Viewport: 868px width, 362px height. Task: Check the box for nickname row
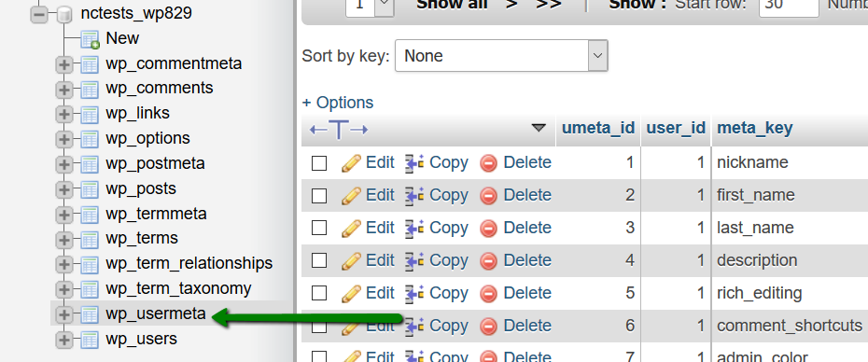coord(319,163)
